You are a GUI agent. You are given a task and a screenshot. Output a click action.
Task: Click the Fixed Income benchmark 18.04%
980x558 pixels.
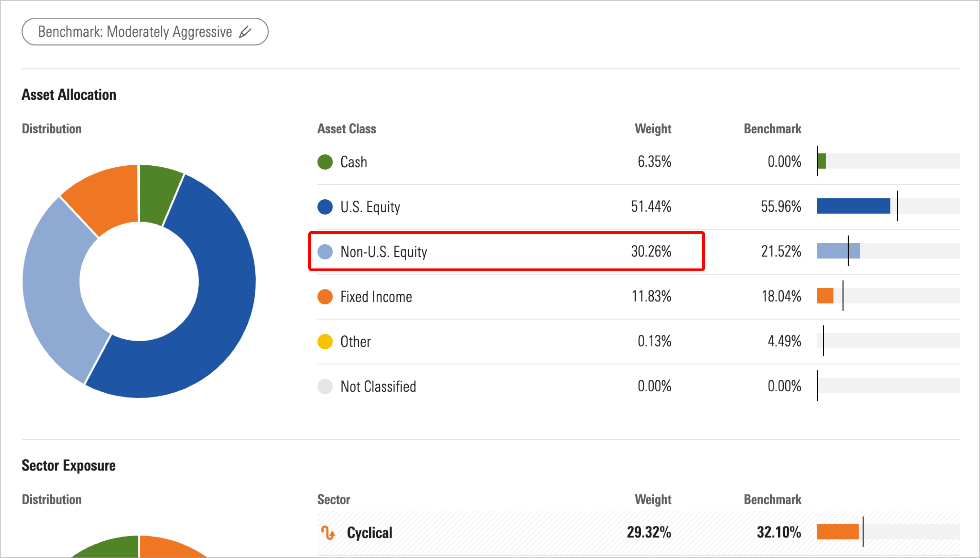(x=781, y=296)
